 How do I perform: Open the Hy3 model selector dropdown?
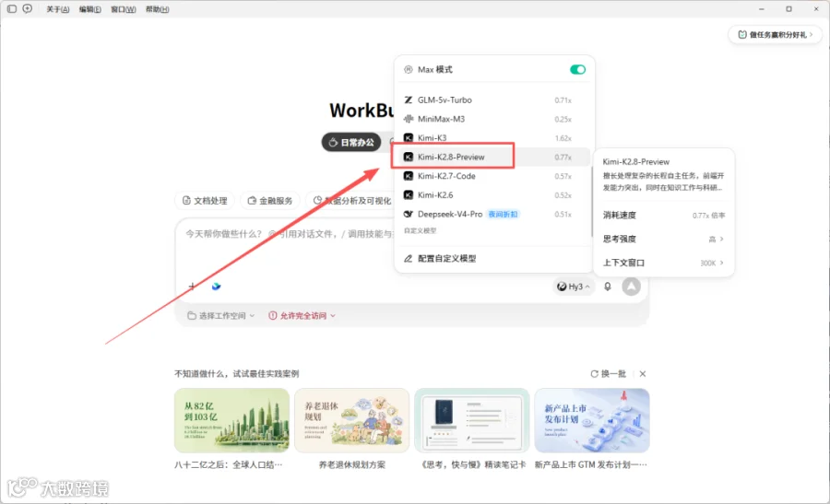(574, 287)
